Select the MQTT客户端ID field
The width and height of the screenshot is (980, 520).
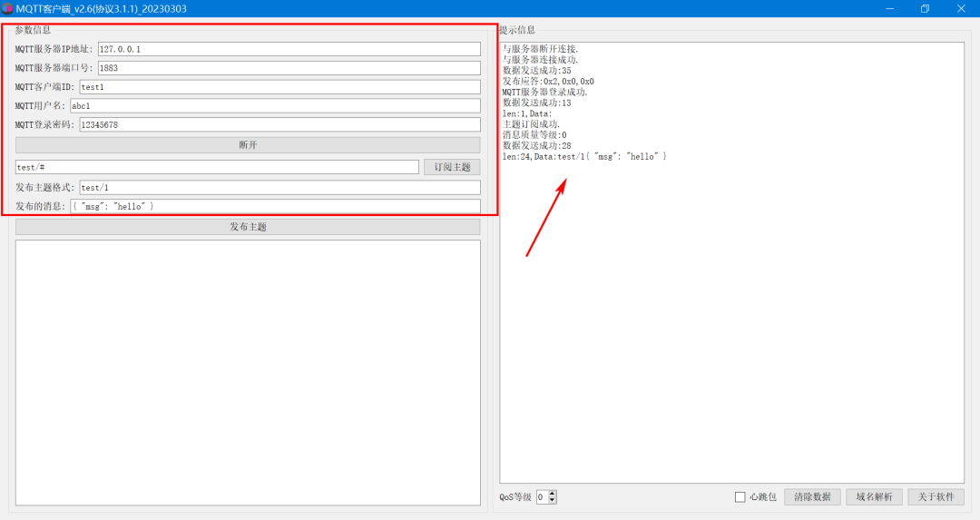[x=279, y=87]
